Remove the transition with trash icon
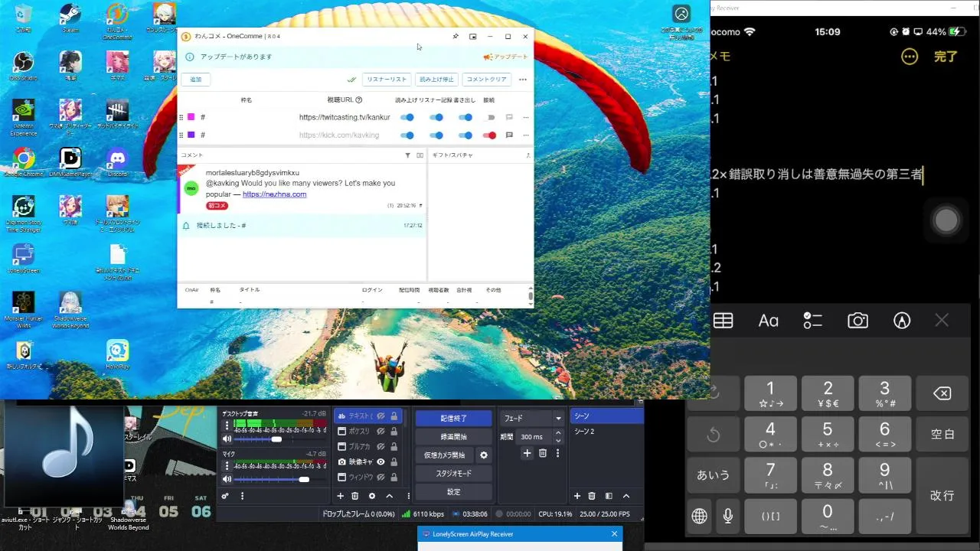 pyautogui.click(x=543, y=454)
